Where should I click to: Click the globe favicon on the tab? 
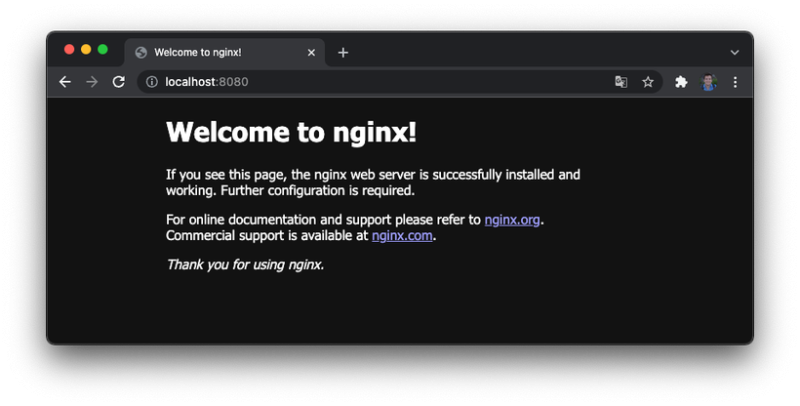pos(141,53)
